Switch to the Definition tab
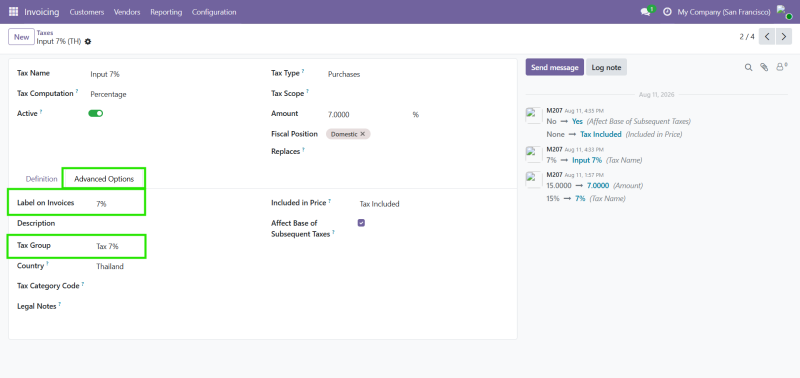 (41, 179)
